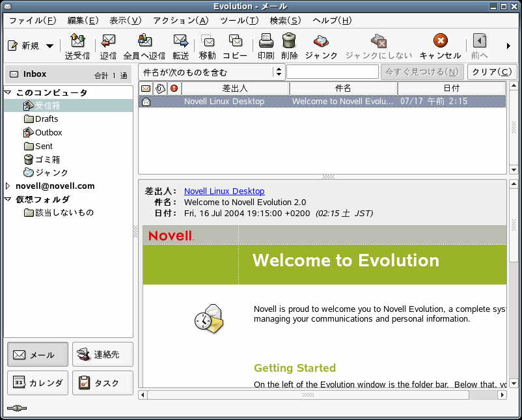Switch to カレンダ calendar view
This screenshot has width=522, height=420.
coord(38,383)
